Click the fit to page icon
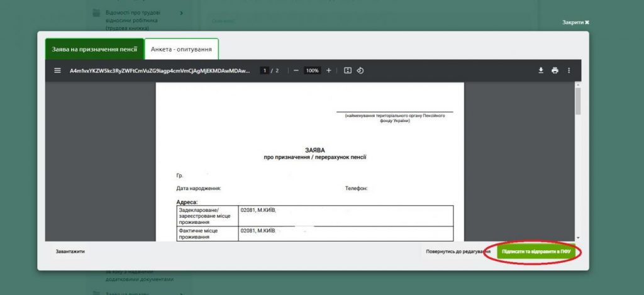The height and width of the screenshot is (295, 644). point(347,70)
